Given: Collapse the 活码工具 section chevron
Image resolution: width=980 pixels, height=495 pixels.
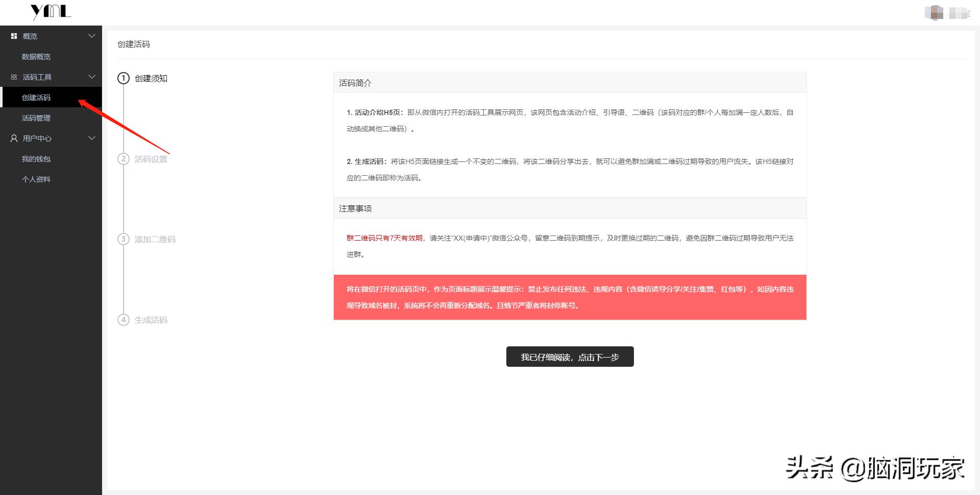Looking at the screenshot, I should [92, 77].
